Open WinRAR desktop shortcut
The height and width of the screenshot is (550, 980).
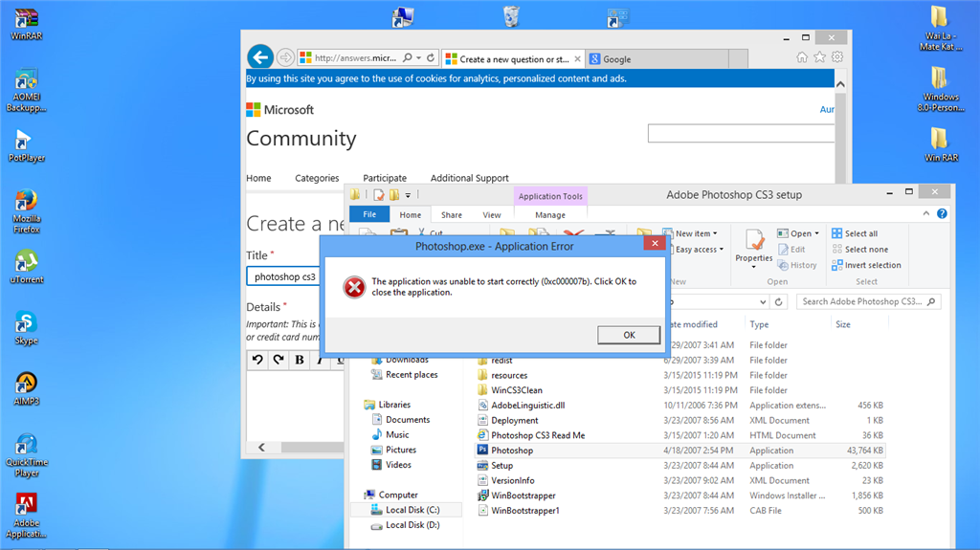[26, 25]
